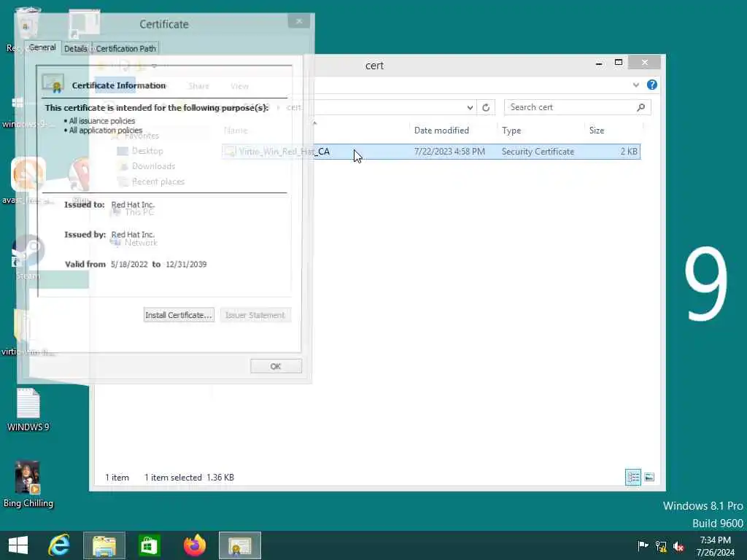Viewport: 747px width, 560px height.
Task: Open the Start menu
Action: coord(18,545)
